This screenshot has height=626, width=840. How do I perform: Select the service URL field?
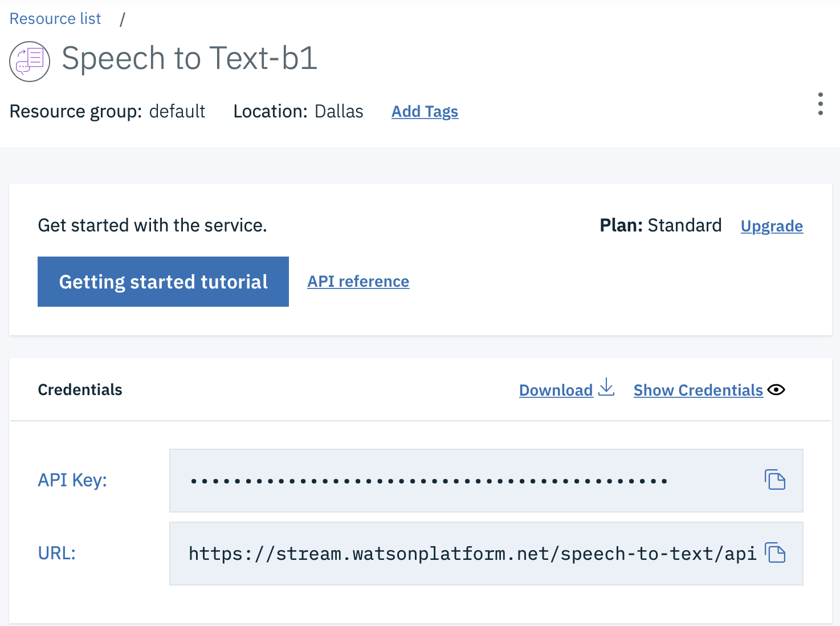tap(486, 554)
